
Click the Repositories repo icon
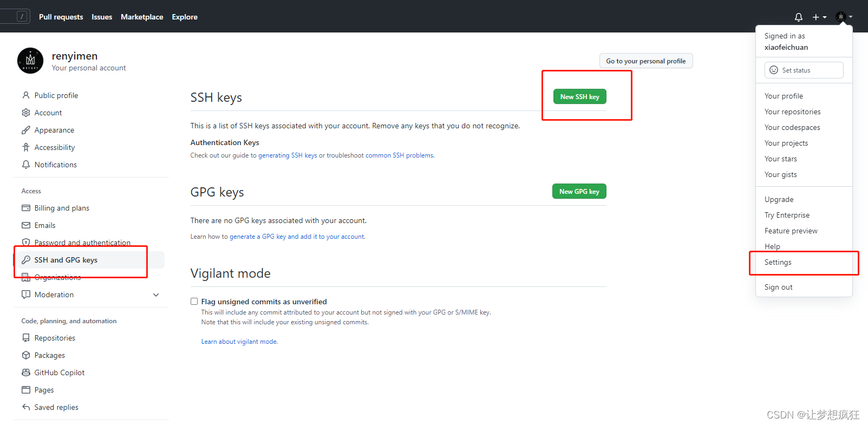pyautogui.click(x=26, y=338)
